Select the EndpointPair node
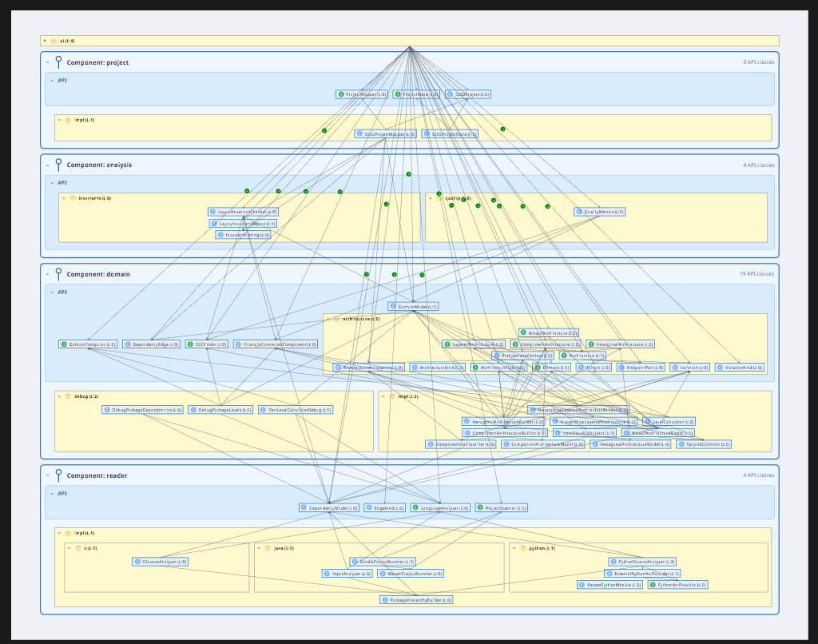This screenshot has height=644, width=818. click(x=641, y=368)
